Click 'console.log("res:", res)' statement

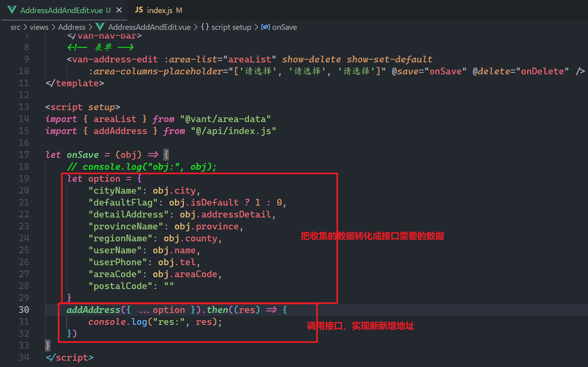click(153, 322)
